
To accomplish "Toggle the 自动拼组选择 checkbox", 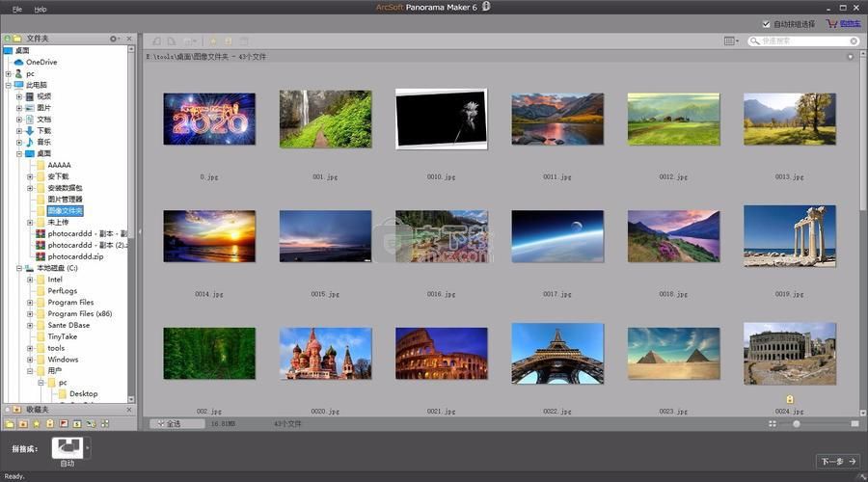I will 766,24.
